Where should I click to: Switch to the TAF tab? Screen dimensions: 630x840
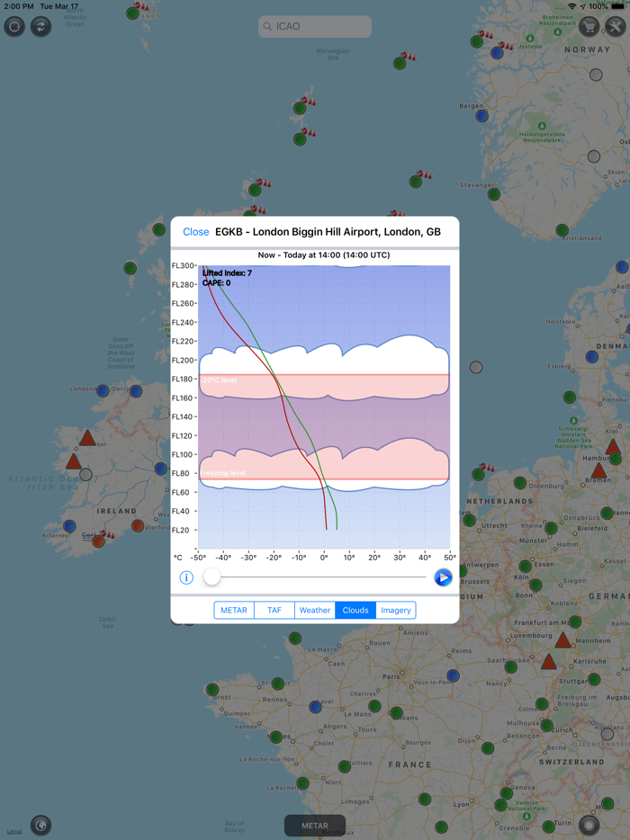[x=274, y=610]
